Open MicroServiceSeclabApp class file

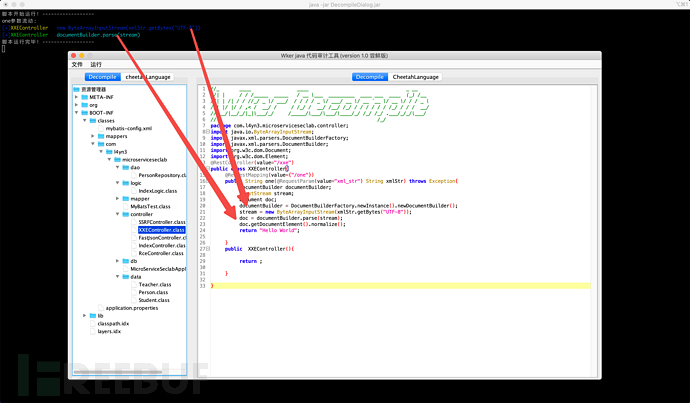[158, 269]
